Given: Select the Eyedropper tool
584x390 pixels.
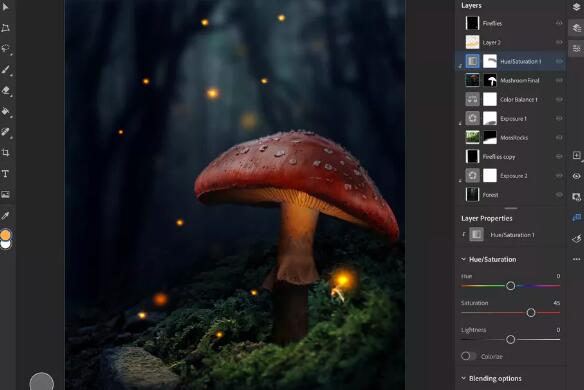Looking at the screenshot, I should point(5,215).
